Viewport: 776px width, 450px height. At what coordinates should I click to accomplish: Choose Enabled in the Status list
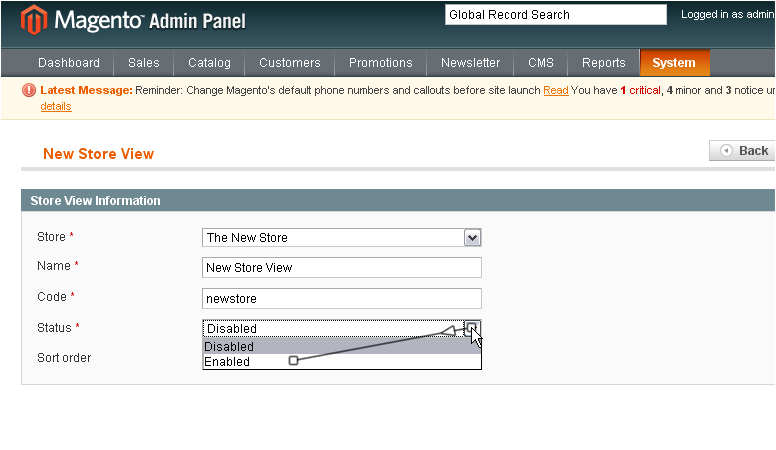tap(341, 362)
